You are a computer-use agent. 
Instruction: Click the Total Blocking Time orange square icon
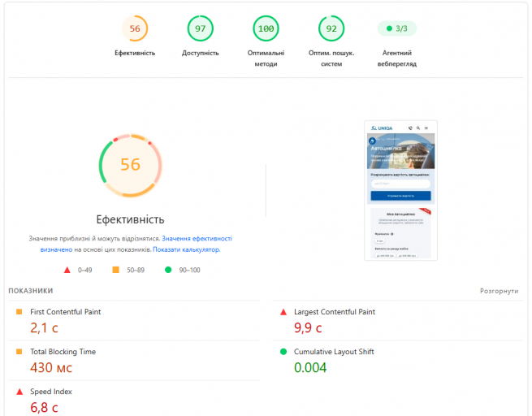19,352
